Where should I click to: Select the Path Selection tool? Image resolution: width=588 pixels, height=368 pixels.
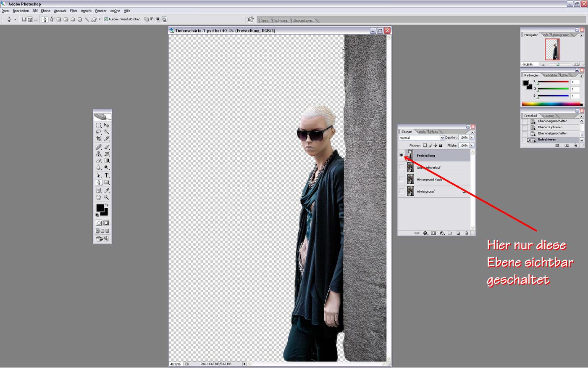point(98,175)
